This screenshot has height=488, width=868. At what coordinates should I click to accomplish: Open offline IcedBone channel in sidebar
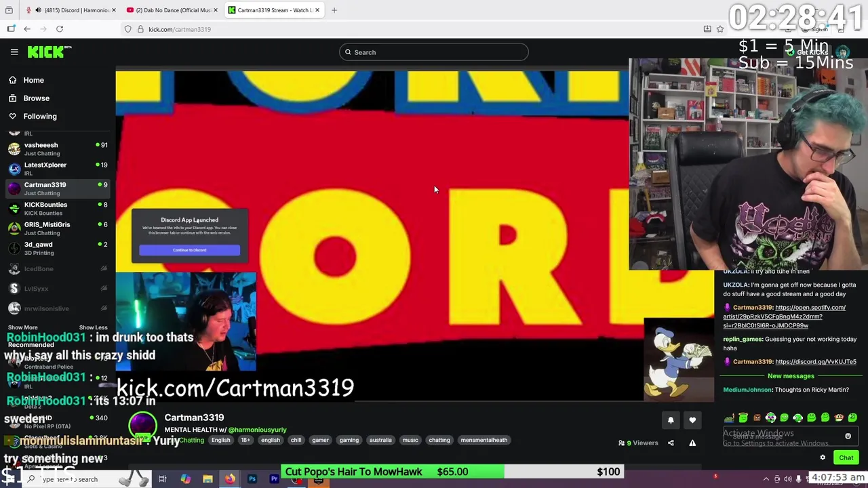click(x=58, y=268)
